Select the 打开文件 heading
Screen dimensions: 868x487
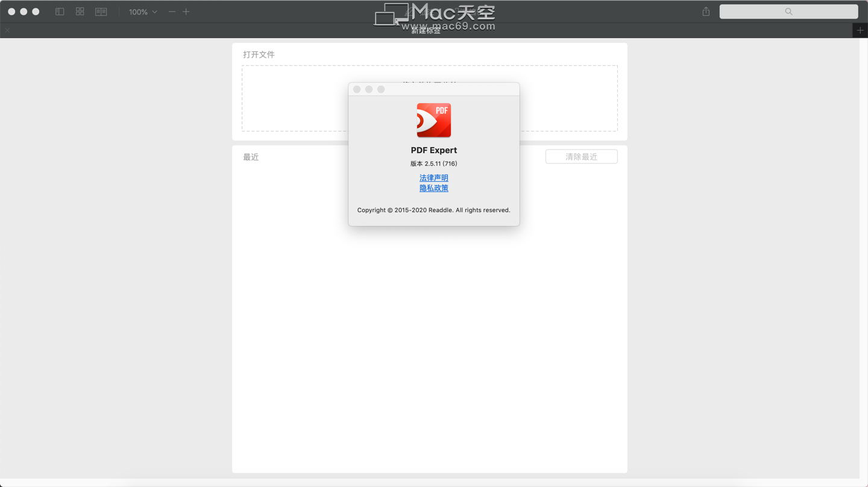259,54
